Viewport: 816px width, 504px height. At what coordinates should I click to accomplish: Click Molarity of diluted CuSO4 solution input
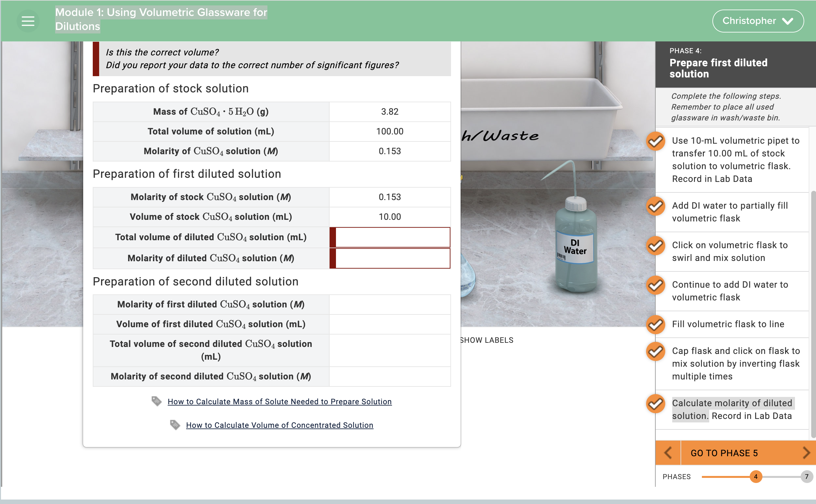point(392,258)
